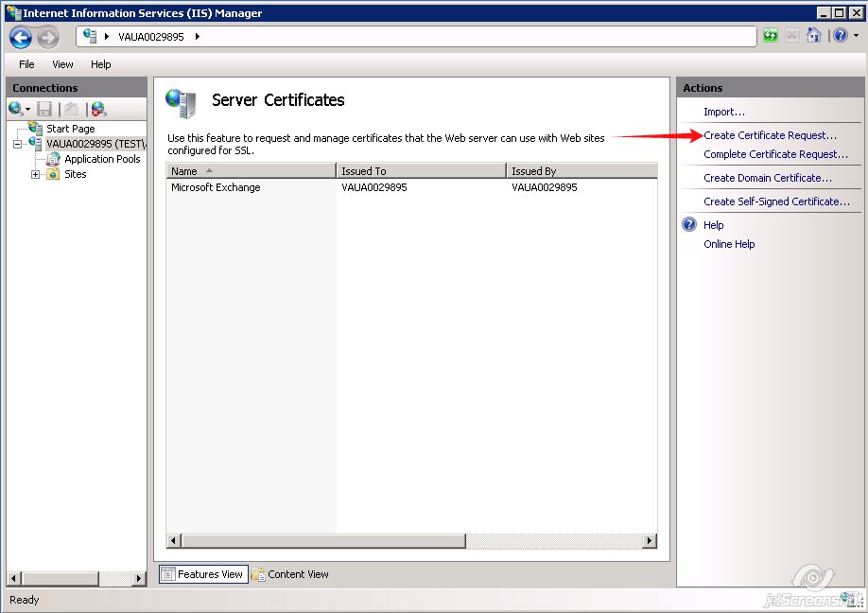The height and width of the screenshot is (613, 868).
Task: Click the Create New Connection globe icon
Action: tap(16, 109)
